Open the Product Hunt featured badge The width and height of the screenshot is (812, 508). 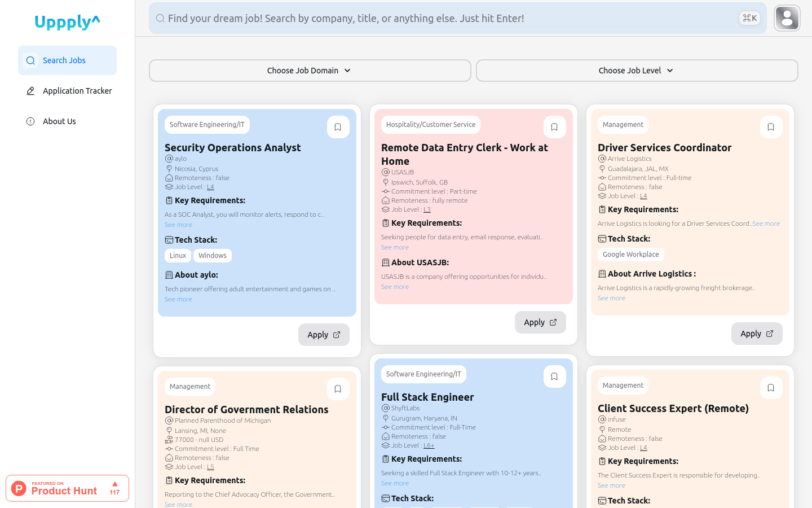[x=67, y=488]
